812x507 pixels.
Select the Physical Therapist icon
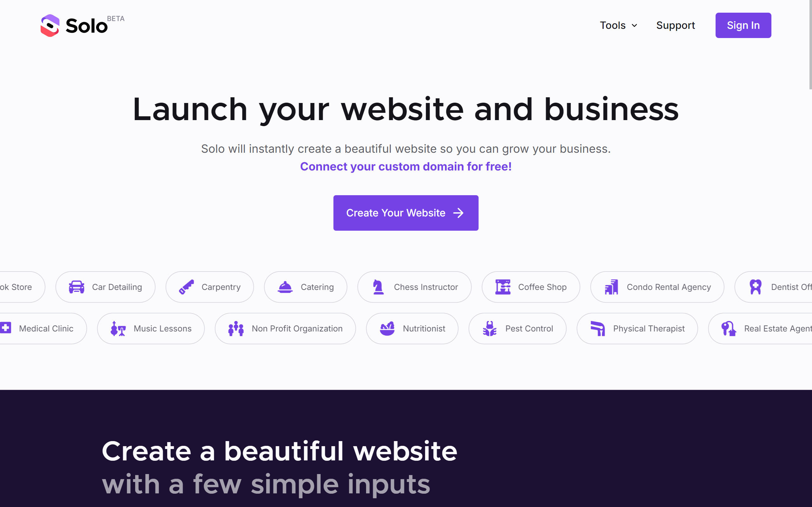(598, 328)
